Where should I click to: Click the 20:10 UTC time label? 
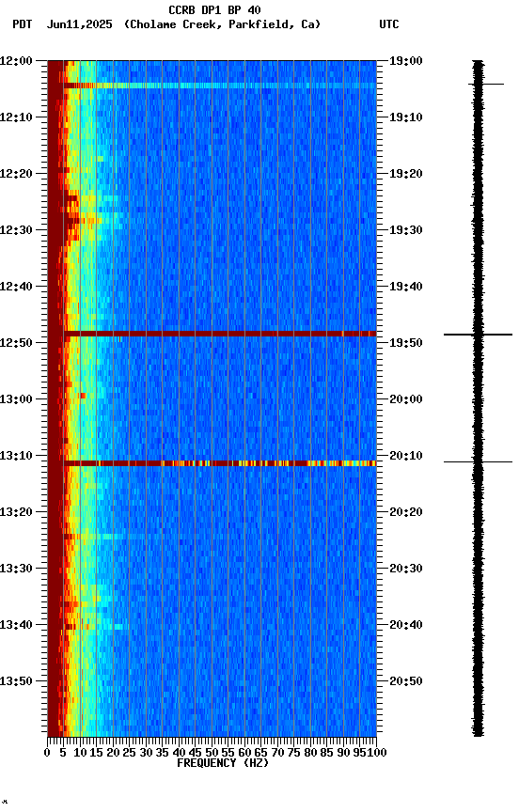[x=406, y=456]
